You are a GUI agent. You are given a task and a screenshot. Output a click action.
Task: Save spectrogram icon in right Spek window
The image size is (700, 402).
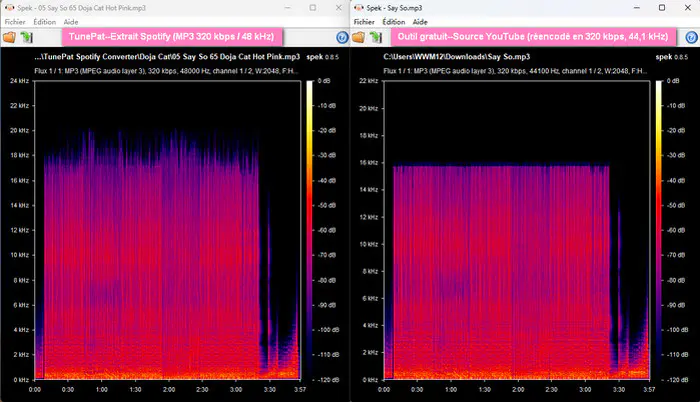(375, 37)
